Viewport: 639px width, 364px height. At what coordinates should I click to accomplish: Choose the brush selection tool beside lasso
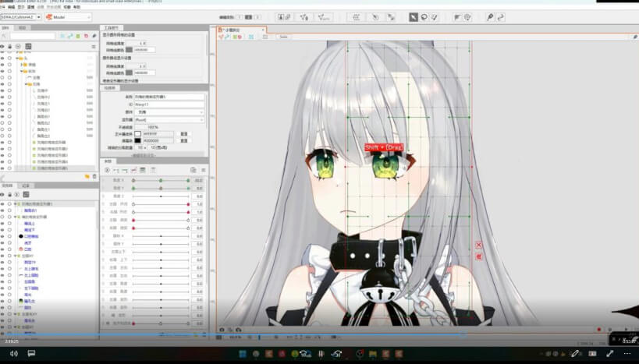(435, 17)
